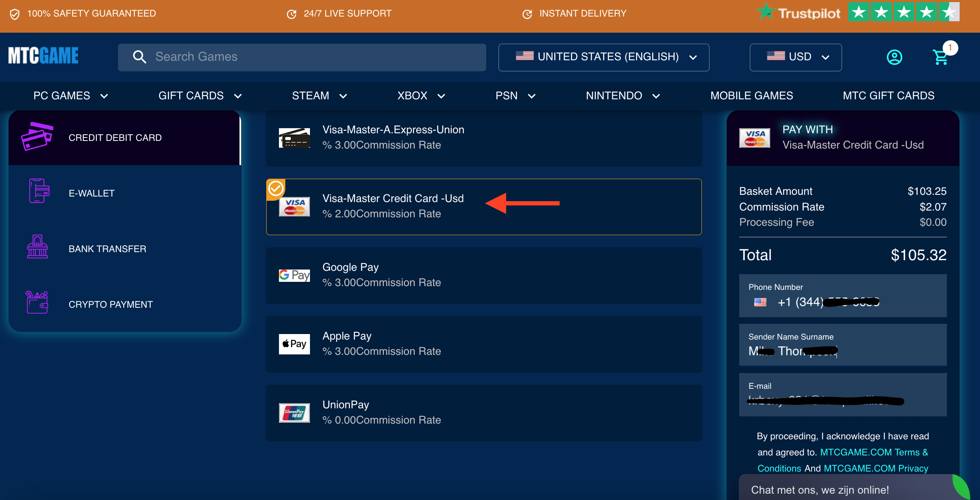Open the user account icon

coord(894,57)
